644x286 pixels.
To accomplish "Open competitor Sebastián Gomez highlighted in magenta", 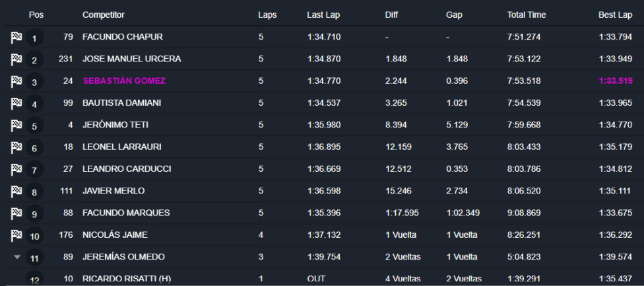I will coord(124,81).
